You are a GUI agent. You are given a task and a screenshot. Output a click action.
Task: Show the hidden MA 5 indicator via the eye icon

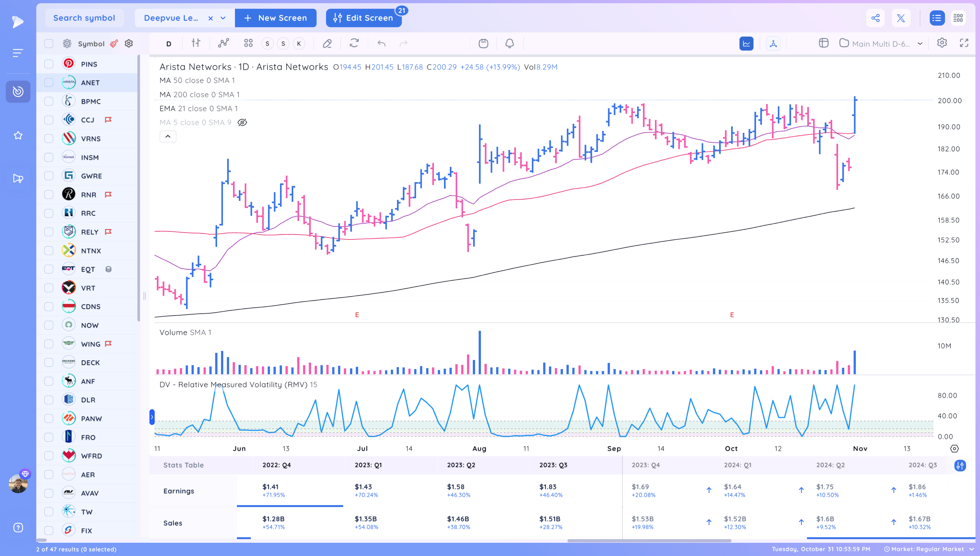click(242, 122)
